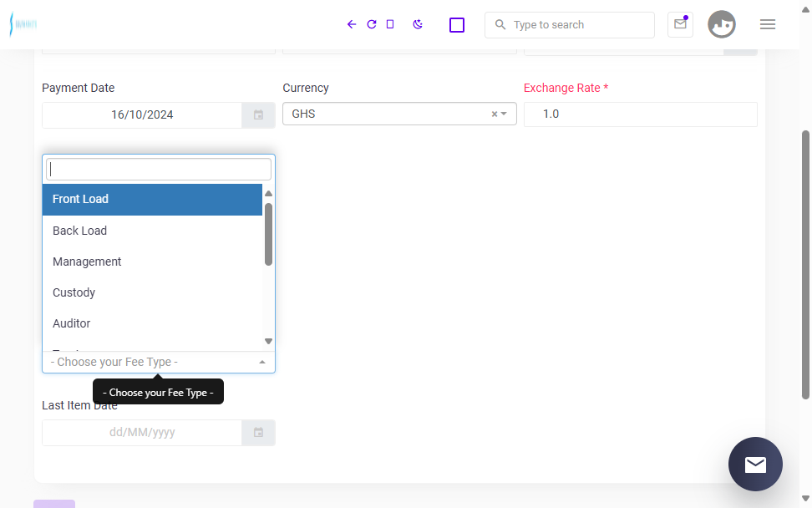
Task: Click the page scroll up arrow
Action: [x=805, y=10]
